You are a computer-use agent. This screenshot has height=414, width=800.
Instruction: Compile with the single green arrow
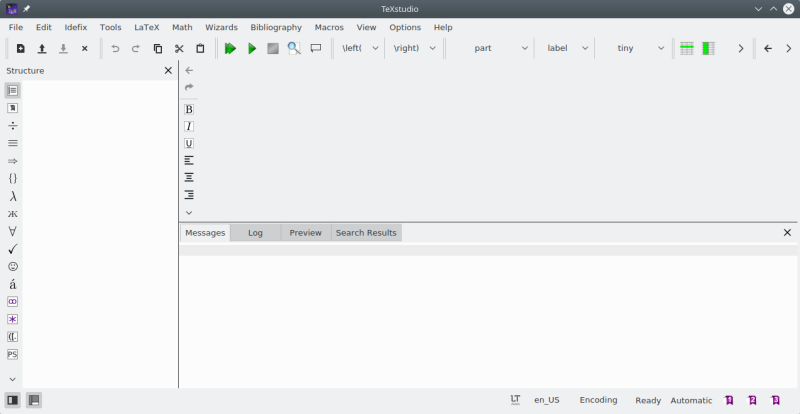point(252,48)
